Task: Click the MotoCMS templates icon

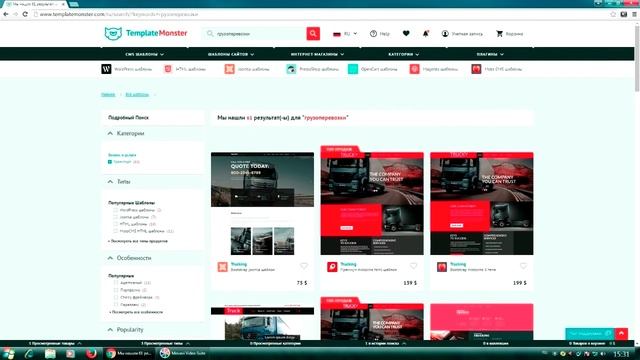Action: click(x=476, y=69)
